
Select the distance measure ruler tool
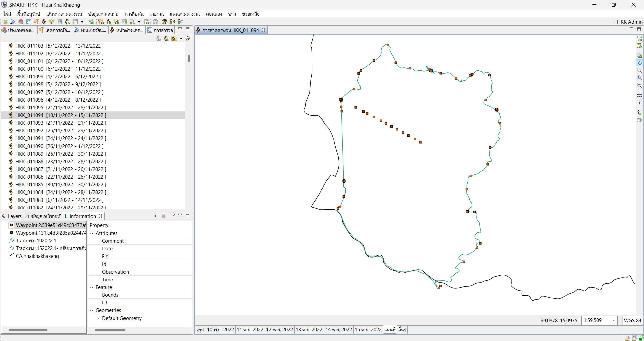(639, 95)
